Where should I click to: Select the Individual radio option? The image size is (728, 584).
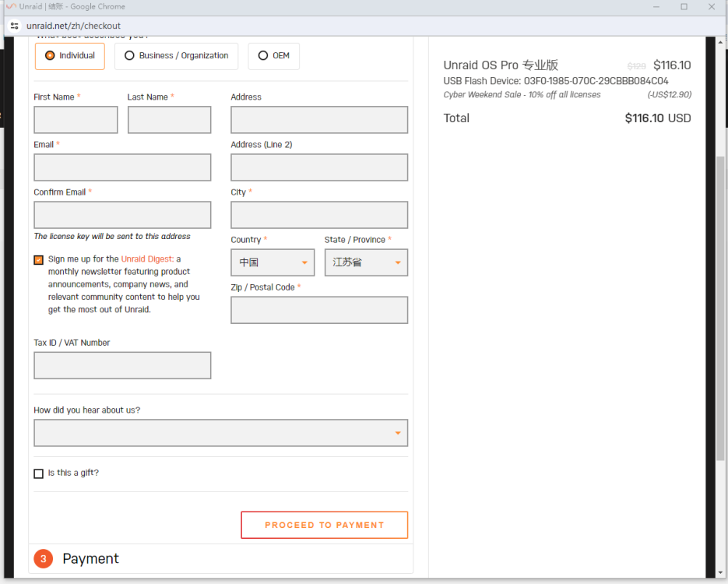coord(69,56)
